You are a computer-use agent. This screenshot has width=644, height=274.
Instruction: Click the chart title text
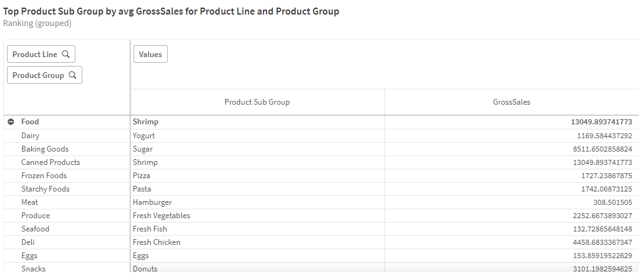171,11
